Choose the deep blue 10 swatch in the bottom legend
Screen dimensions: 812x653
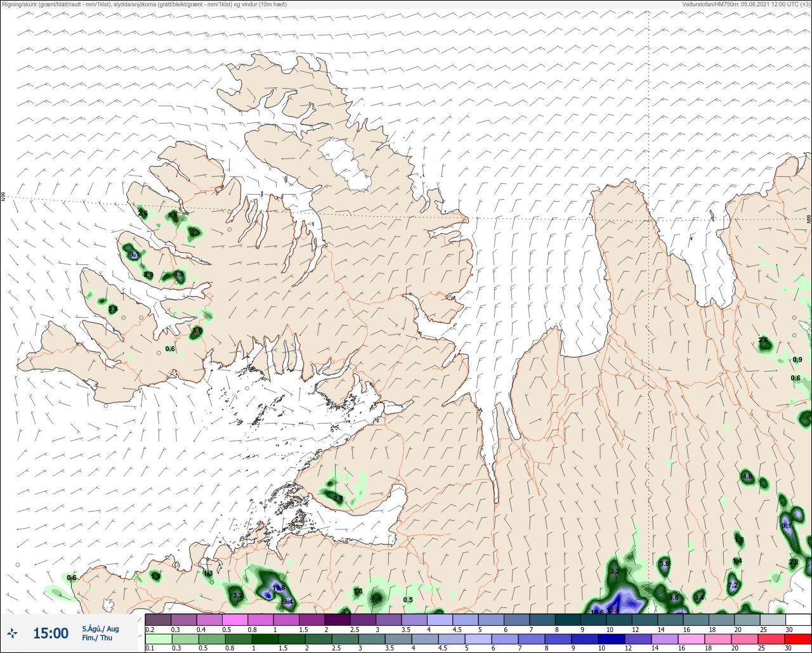(612, 639)
